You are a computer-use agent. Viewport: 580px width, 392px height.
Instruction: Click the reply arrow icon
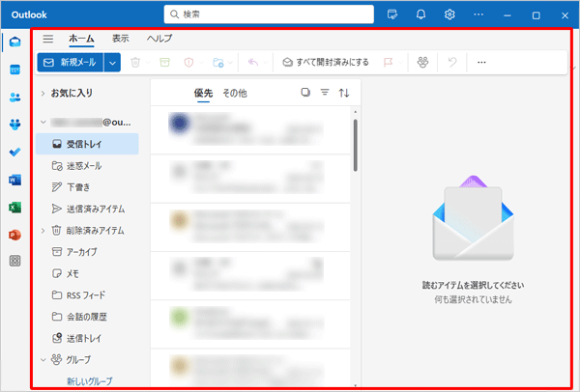pos(253,62)
